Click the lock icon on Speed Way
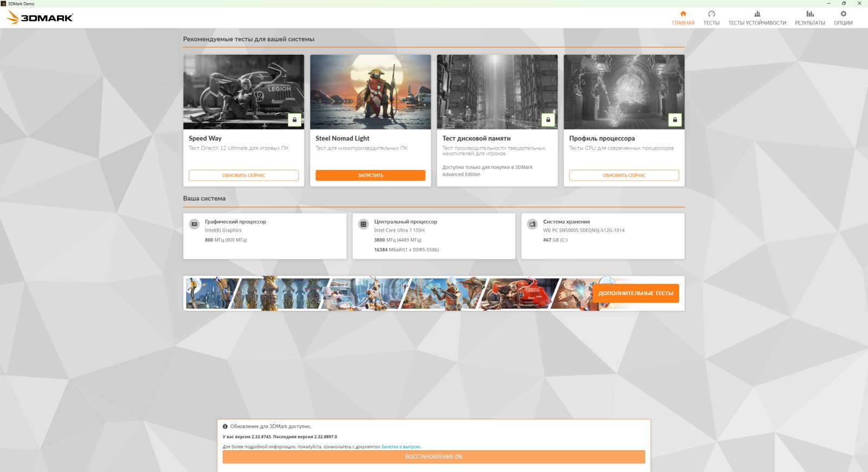 (x=295, y=119)
